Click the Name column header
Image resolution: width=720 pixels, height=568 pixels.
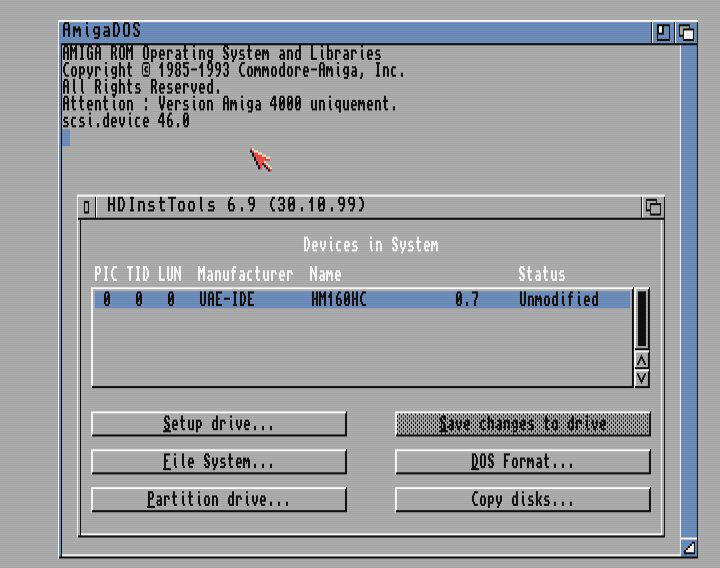325,274
